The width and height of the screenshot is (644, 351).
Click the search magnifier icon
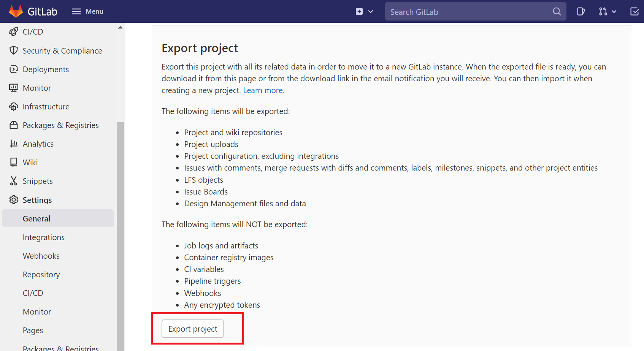click(x=557, y=11)
